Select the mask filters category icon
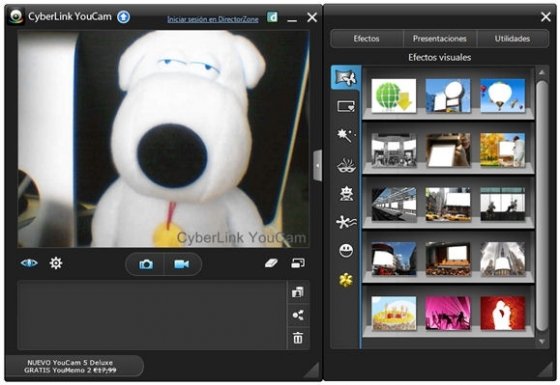The width and height of the screenshot is (560, 385). [x=346, y=165]
